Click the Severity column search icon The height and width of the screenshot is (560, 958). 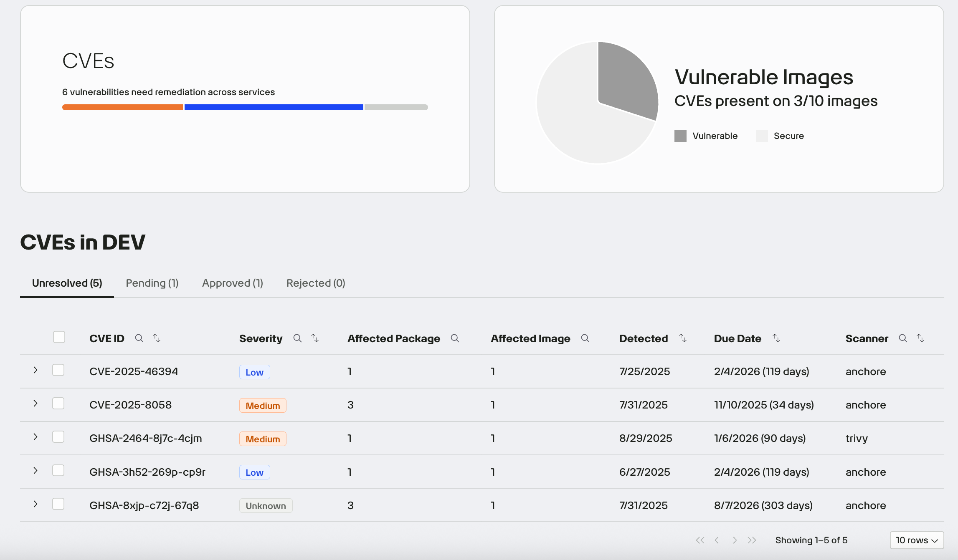pyautogui.click(x=297, y=338)
